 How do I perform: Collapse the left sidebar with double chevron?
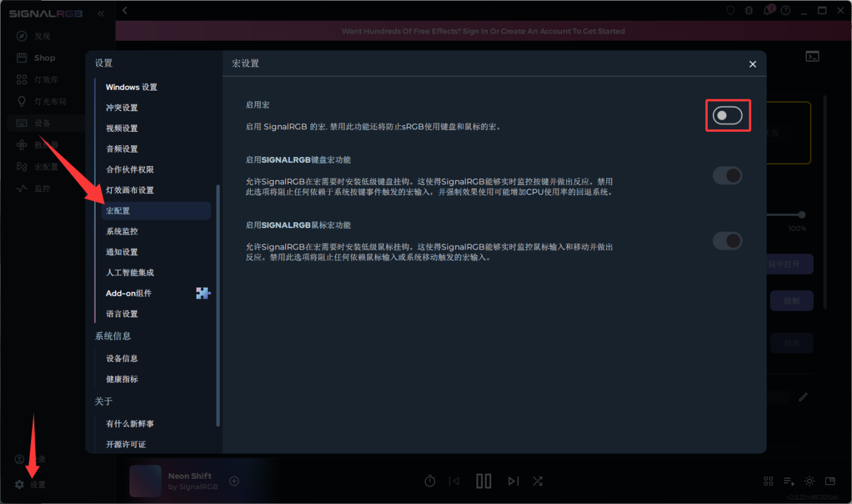tap(101, 14)
